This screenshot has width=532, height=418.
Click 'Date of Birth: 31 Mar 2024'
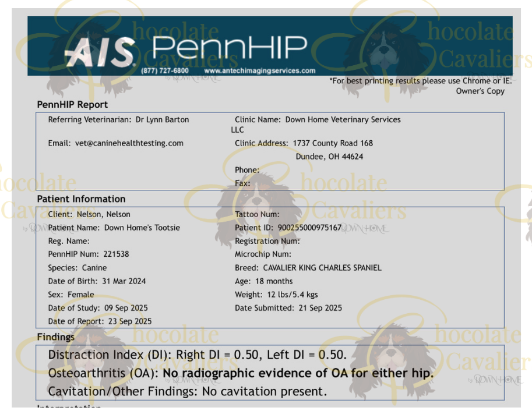[x=97, y=281]
